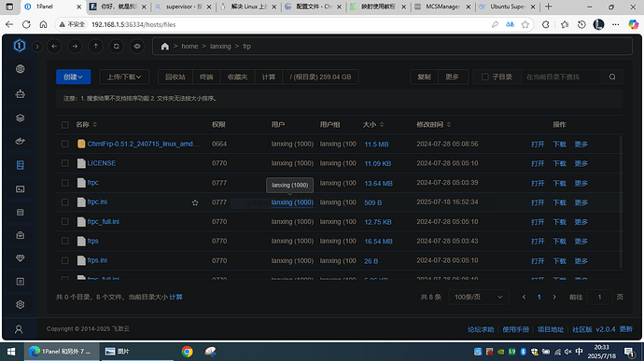Screen dimensions: 644x361
Task: Go to next page arrow
Action: pos(554,297)
